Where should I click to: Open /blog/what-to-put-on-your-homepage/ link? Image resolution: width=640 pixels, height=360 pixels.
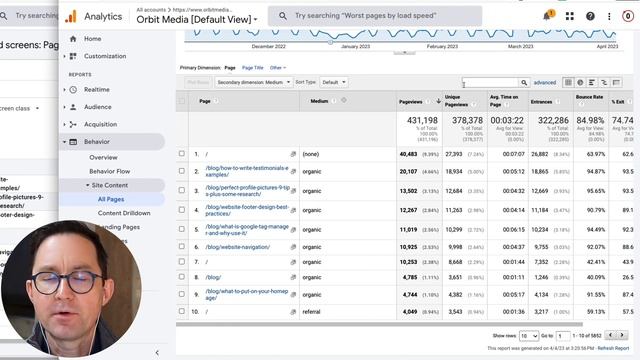pyautogui.click(x=247, y=295)
